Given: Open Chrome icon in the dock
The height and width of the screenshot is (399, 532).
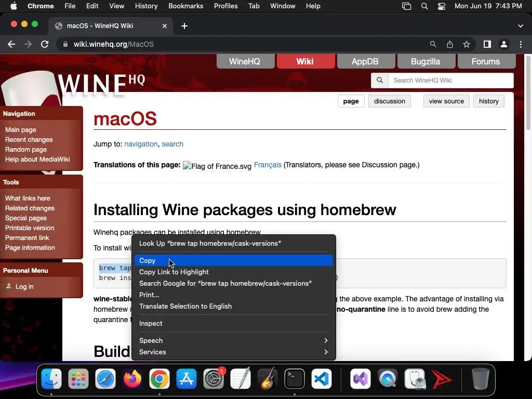Looking at the screenshot, I should 159,379.
